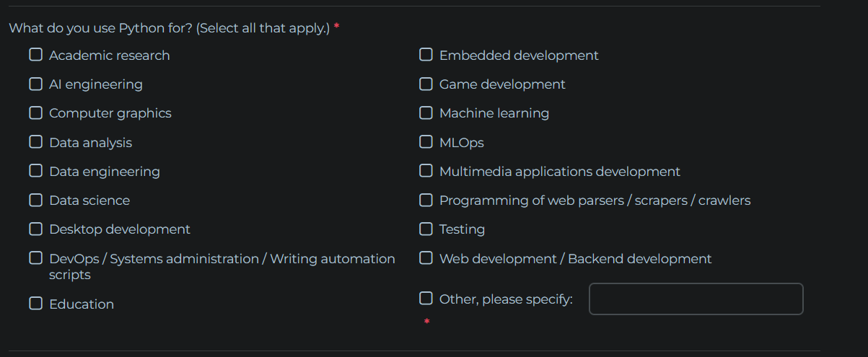868x357 pixels.
Task: Select the Education checkbox
Action: coord(36,304)
